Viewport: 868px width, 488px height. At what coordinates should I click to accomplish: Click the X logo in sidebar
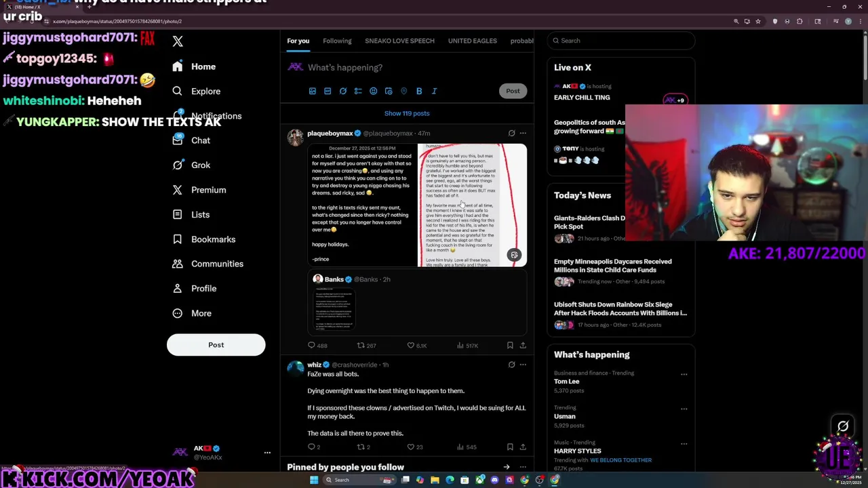click(178, 41)
